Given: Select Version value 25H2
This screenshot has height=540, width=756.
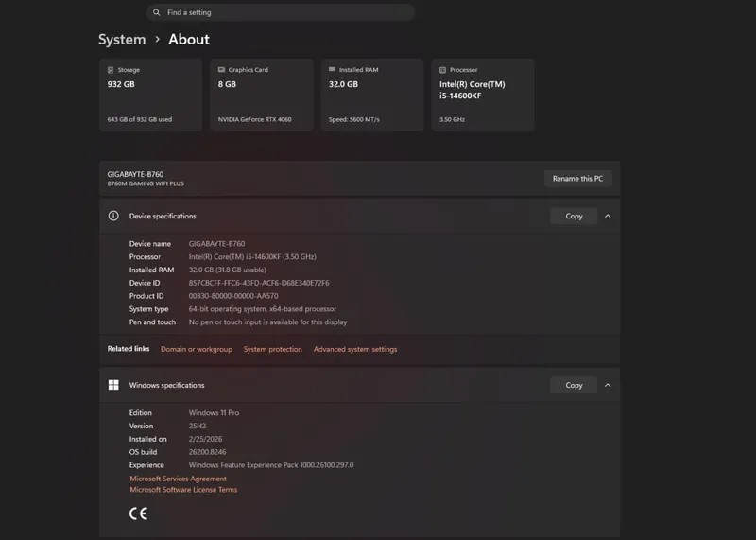Looking at the screenshot, I should coord(198,427).
